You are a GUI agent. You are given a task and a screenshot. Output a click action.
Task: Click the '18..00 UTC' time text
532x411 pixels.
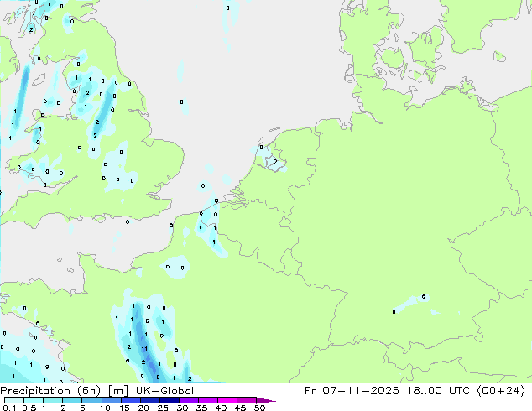(439, 391)
